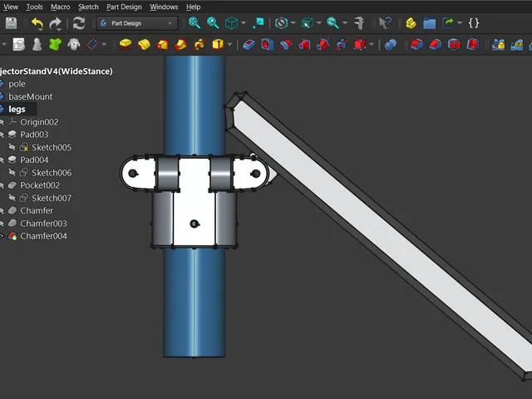Select the Pad tool
The image size is (532, 399).
[126, 44]
